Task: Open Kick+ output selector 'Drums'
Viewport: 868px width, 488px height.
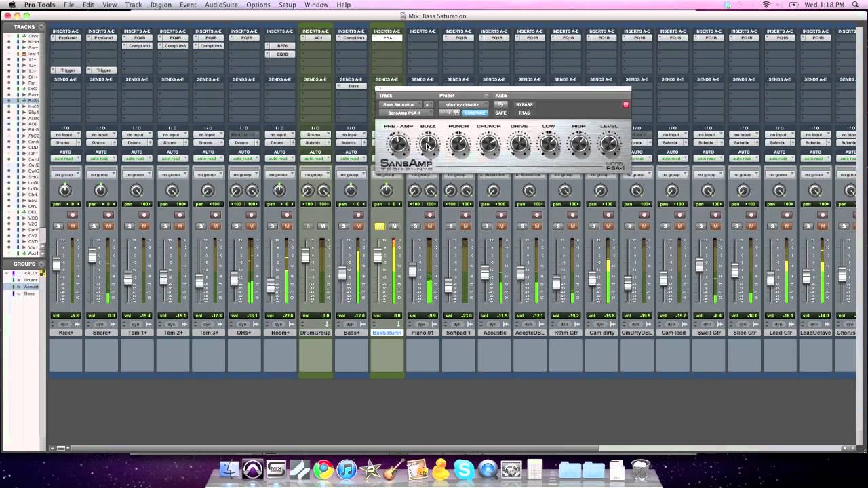Action: [x=65, y=142]
